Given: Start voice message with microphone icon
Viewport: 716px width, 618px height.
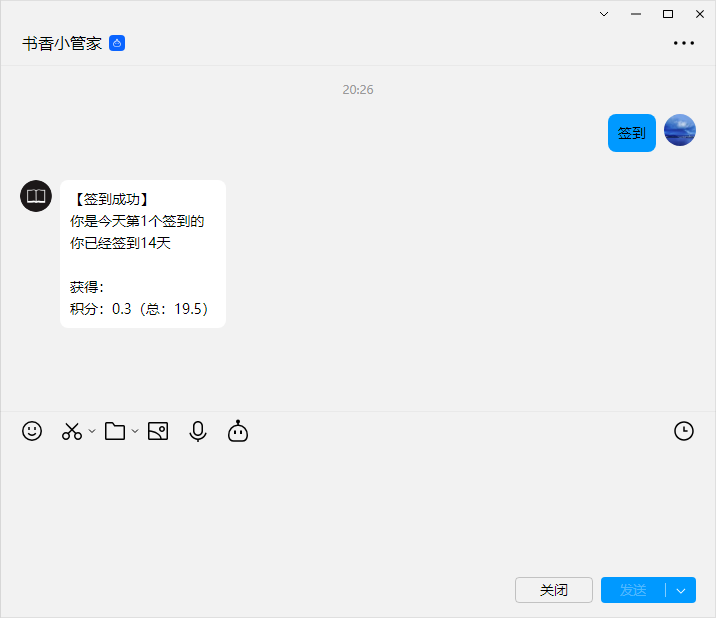Looking at the screenshot, I should coord(198,431).
